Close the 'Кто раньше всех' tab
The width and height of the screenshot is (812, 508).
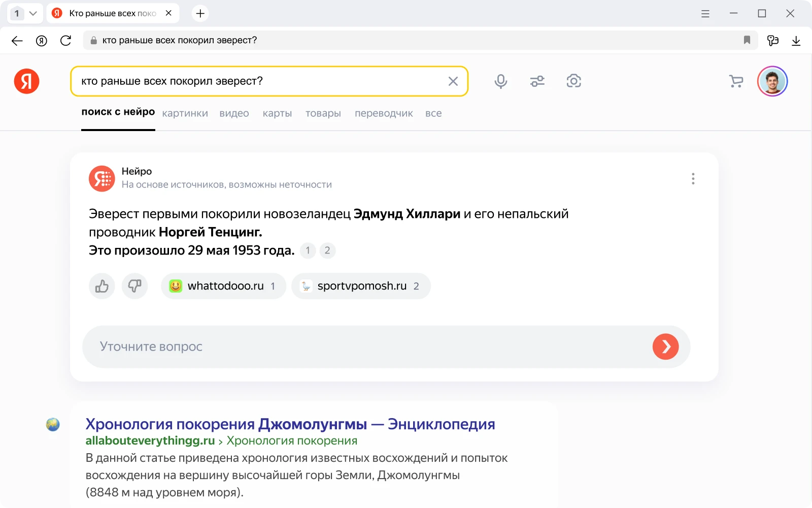point(168,13)
